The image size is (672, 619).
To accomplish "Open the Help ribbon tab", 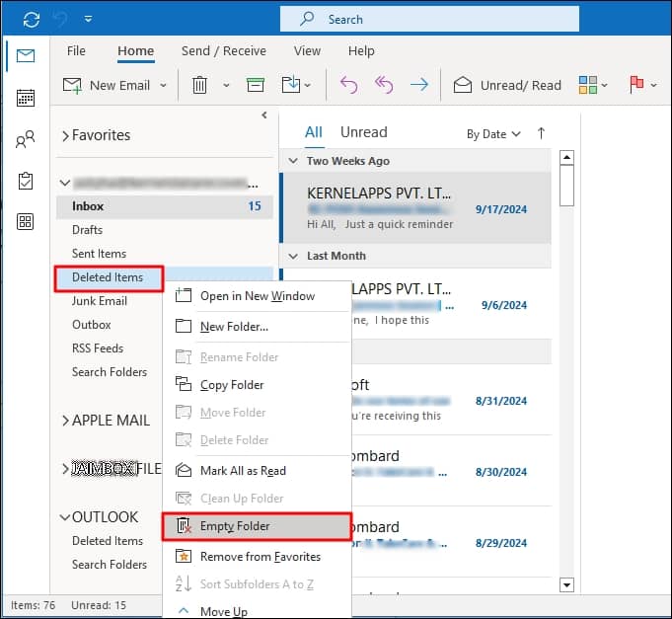I will [361, 51].
